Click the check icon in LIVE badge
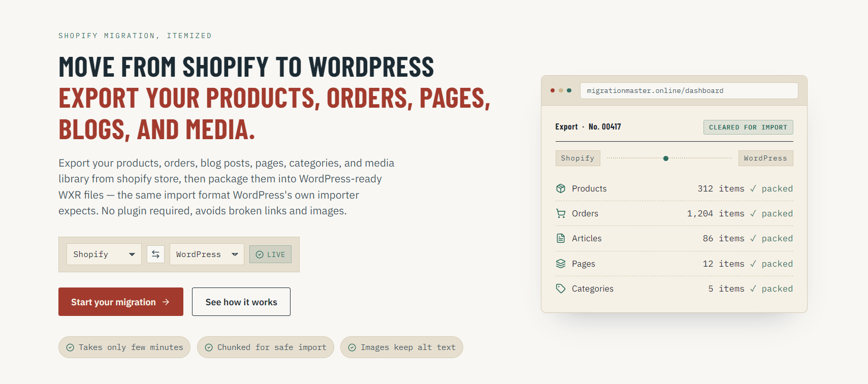The image size is (868, 384). tap(260, 254)
